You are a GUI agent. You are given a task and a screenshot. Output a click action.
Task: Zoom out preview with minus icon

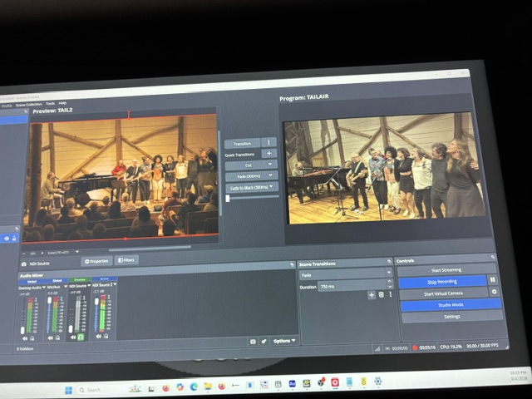point(24,254)
